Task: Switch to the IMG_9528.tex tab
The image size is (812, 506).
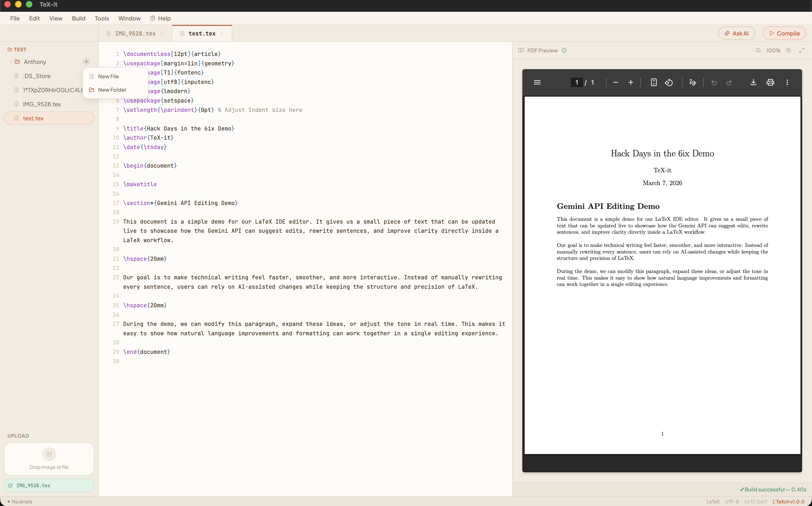Action: point(135,33)
